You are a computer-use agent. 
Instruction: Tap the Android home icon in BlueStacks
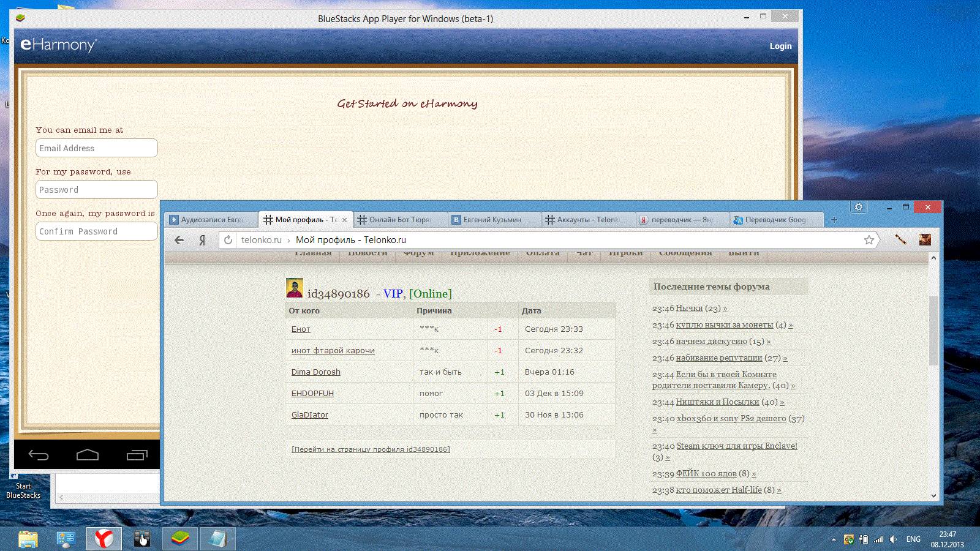(x=88, y=455)
